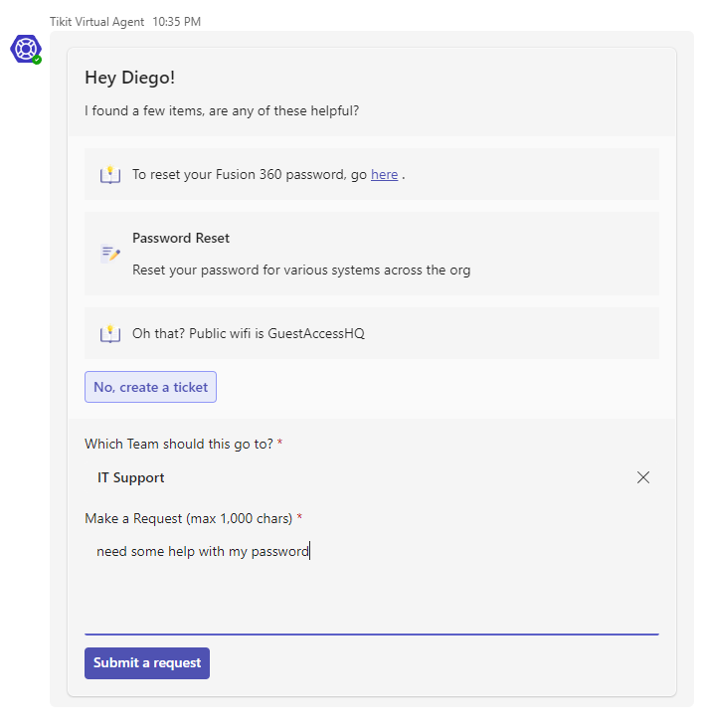Click the Which Team should this go to label

tap(179, 445)
